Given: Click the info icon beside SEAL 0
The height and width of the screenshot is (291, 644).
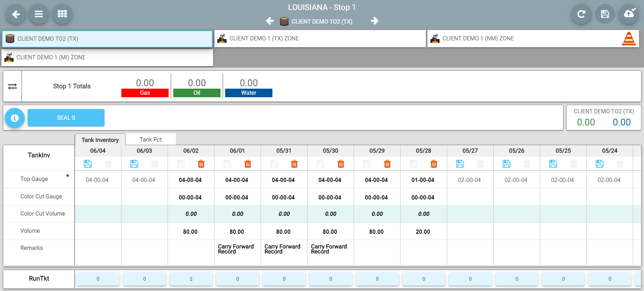Looking at the screenshot, I should pos(15,118).
